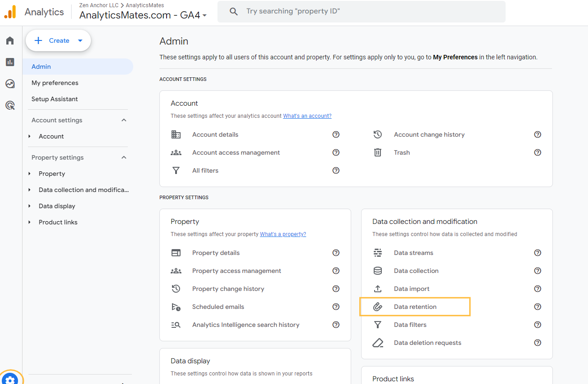588x384 pixels.
Task: Expand the Account tree item
Action: click(x=29, y=136)
